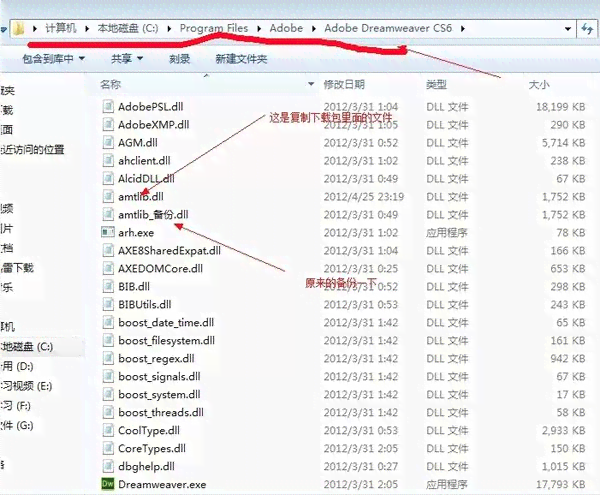This screenshot has height=495, width=600.
Task: Click the Adobe breadcrumb segment
Action: coord(286,28)
